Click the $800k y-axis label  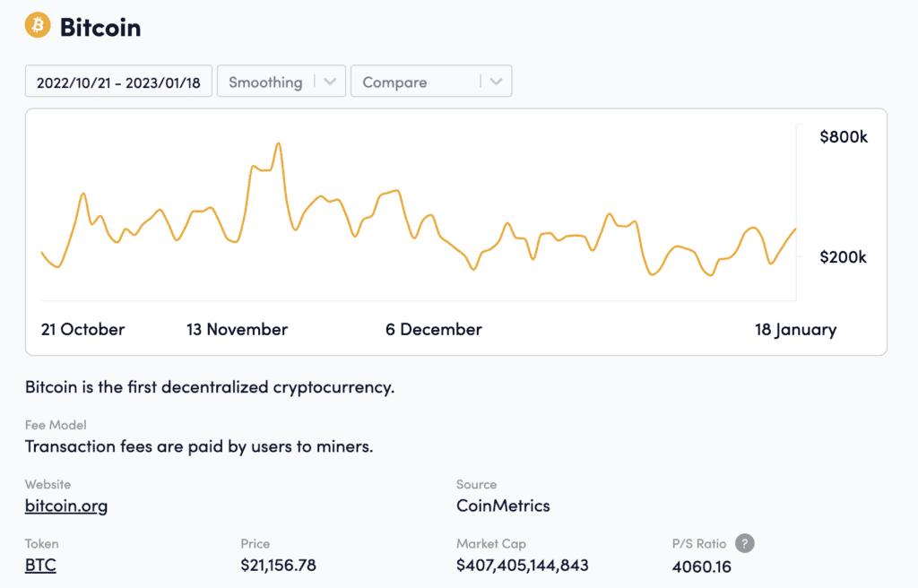pos(844,137)
